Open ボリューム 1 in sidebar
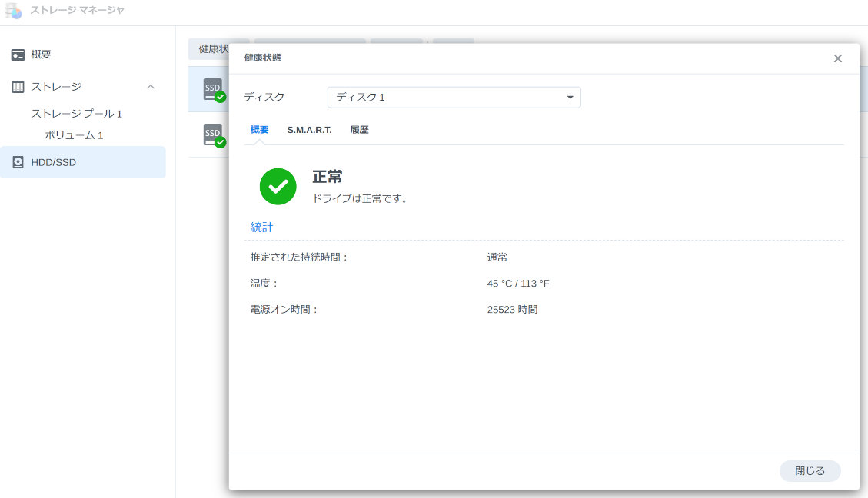This screenshot has width=868, height=498. coord(74,135)
